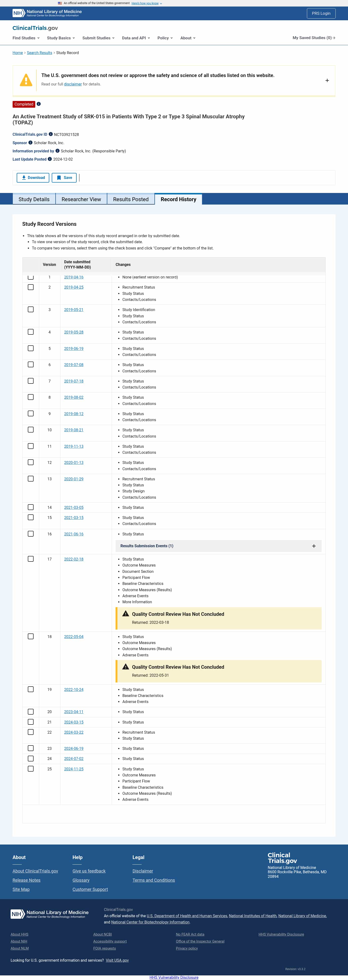Screen dimensions: 348x980
Task: Click info icon for Information provided by
Action: 58,151
